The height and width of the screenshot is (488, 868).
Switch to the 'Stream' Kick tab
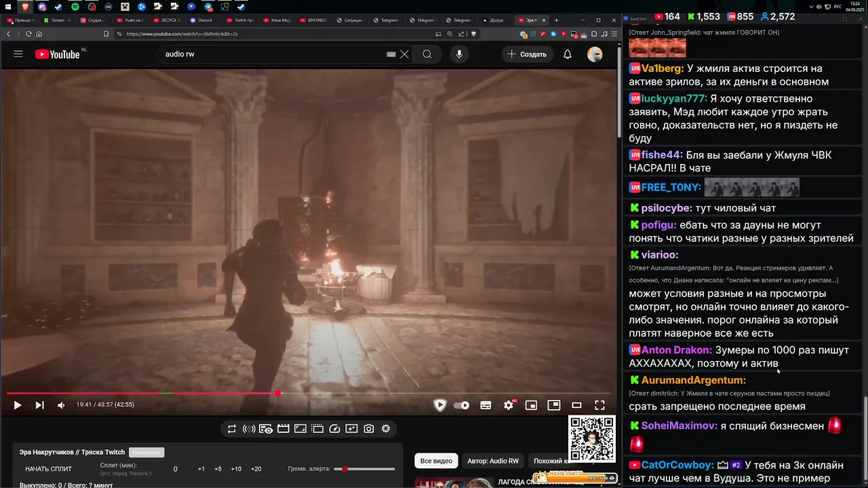click(x=58, y=20)
